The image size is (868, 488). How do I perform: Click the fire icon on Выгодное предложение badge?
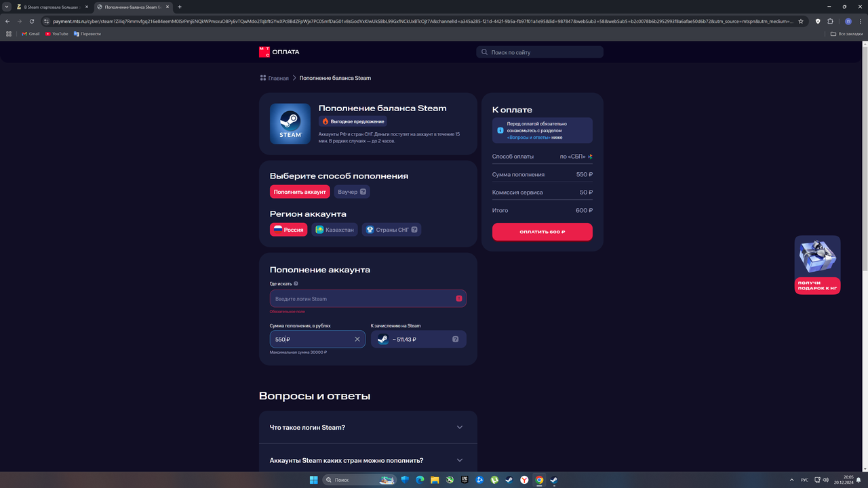(325, 121)
